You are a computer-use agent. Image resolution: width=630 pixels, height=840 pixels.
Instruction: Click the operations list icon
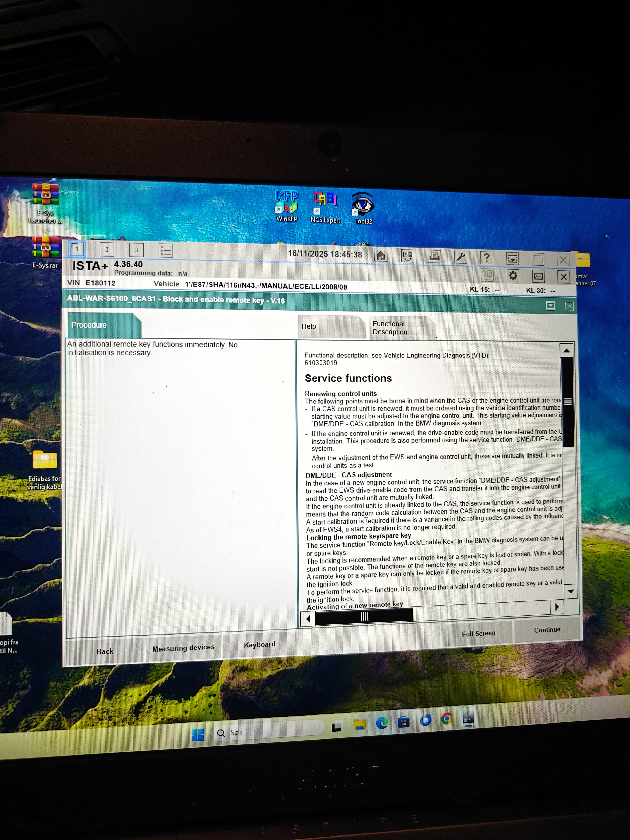pos(165,250)
